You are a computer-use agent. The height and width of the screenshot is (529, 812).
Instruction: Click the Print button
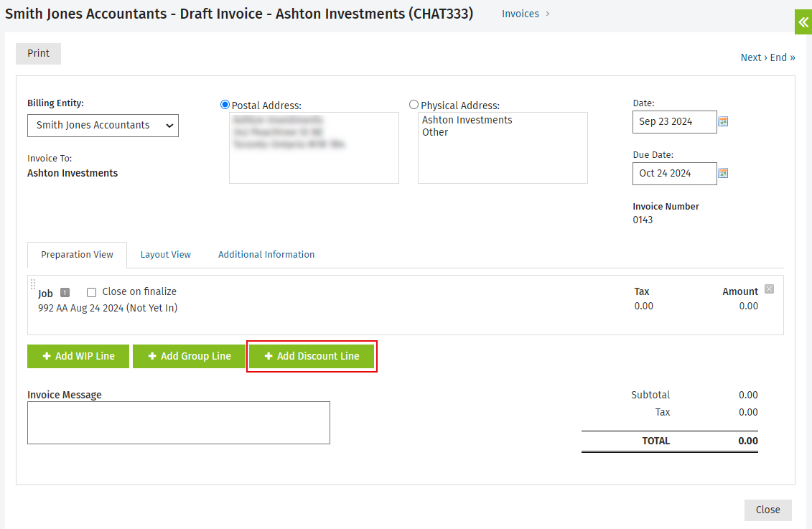click(x=38, y=53)
